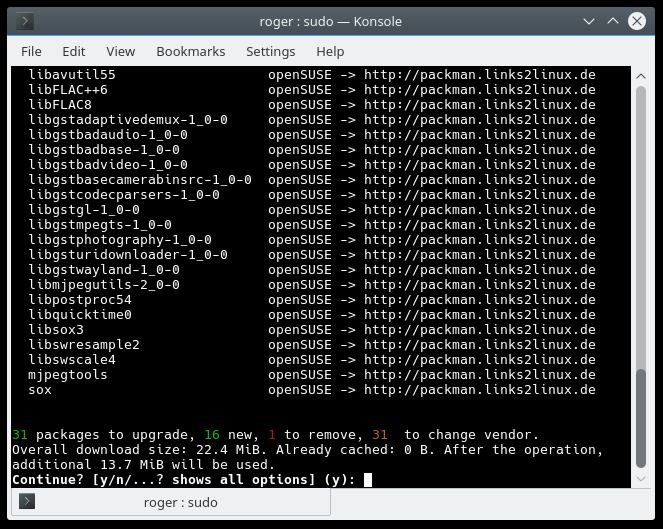Click the scrollbar up arrow
The width and height of the screenshot is (663, 529).
click(x=641, y=76)
